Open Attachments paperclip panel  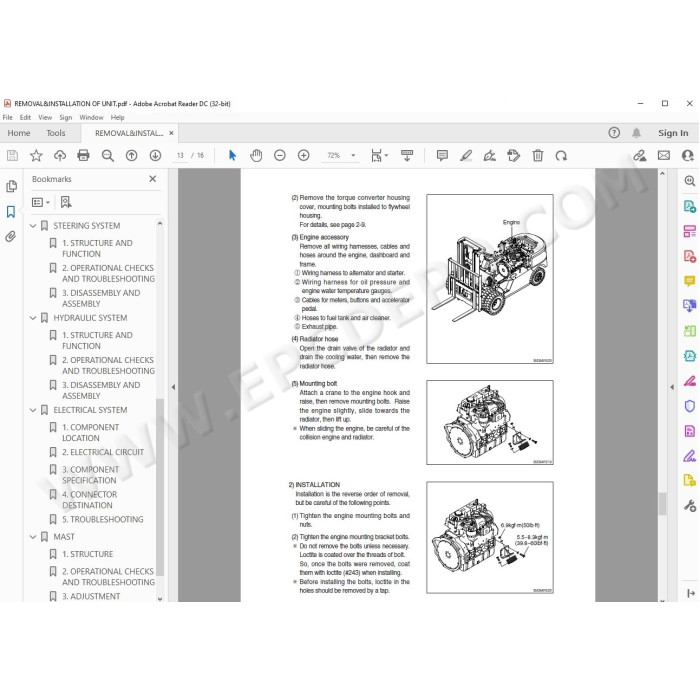tap(11, 236)
